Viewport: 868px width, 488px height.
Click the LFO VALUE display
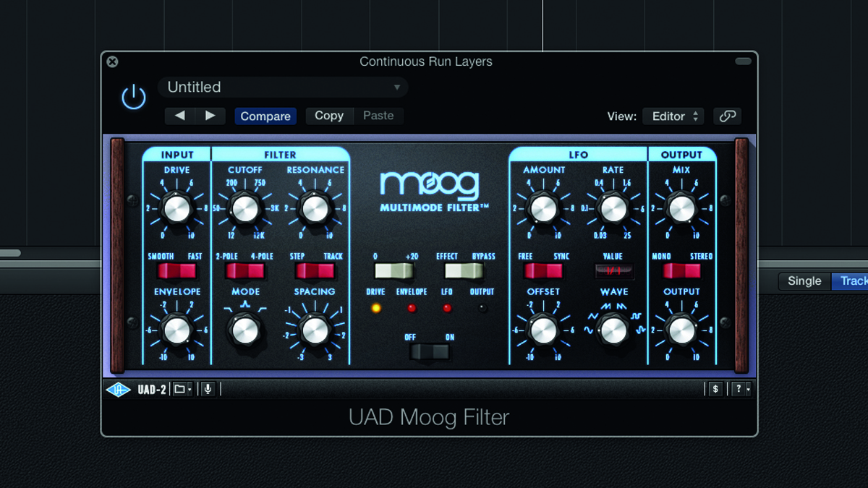pyautogui.click(x=613, y=271)
